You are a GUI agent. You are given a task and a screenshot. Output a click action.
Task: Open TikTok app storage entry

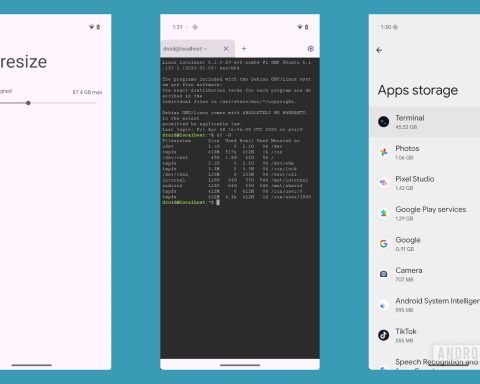point(424,335)
